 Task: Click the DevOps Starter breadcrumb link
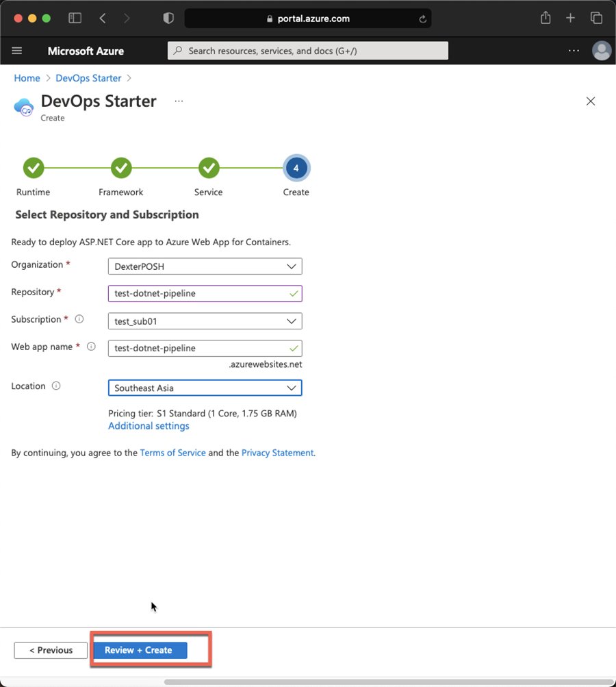pyautogui.click(x=88, y=78)
